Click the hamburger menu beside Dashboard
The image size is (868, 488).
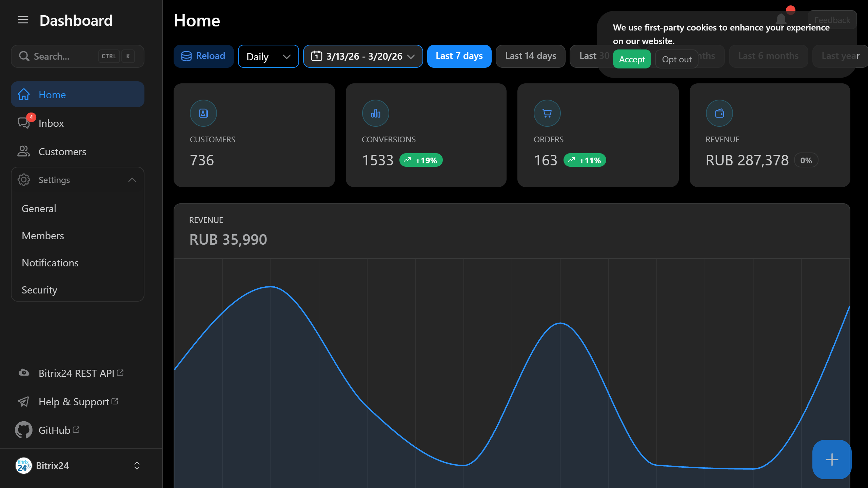pos(23,20)
